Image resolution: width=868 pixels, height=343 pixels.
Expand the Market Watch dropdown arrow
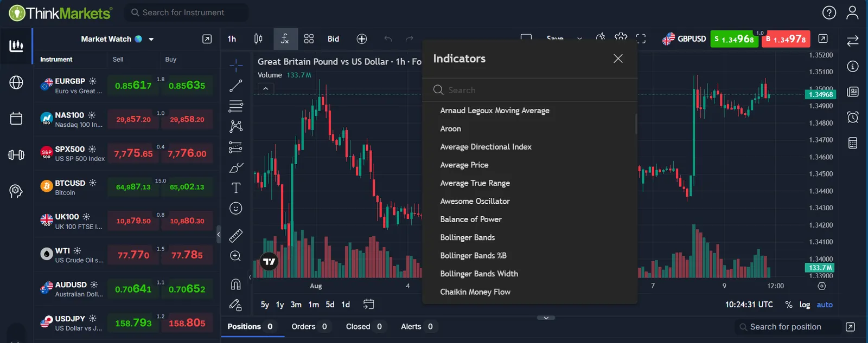(151, 39)
